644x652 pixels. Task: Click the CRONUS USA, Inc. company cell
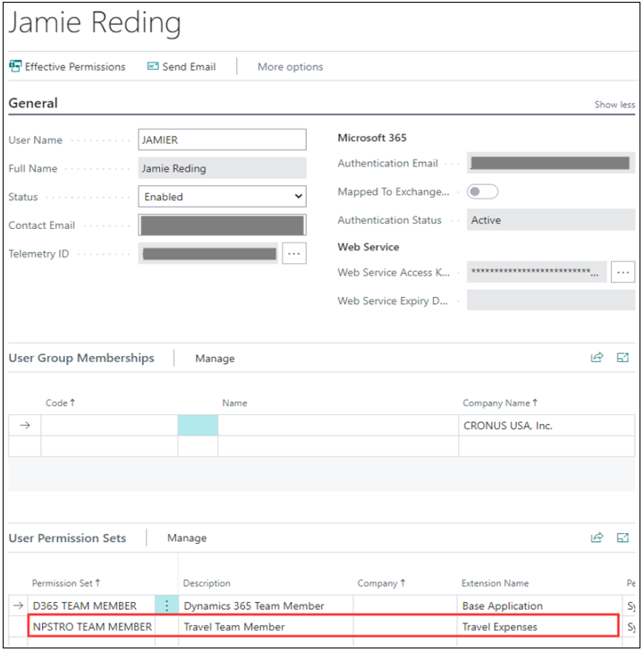click(x=547, y=425)
